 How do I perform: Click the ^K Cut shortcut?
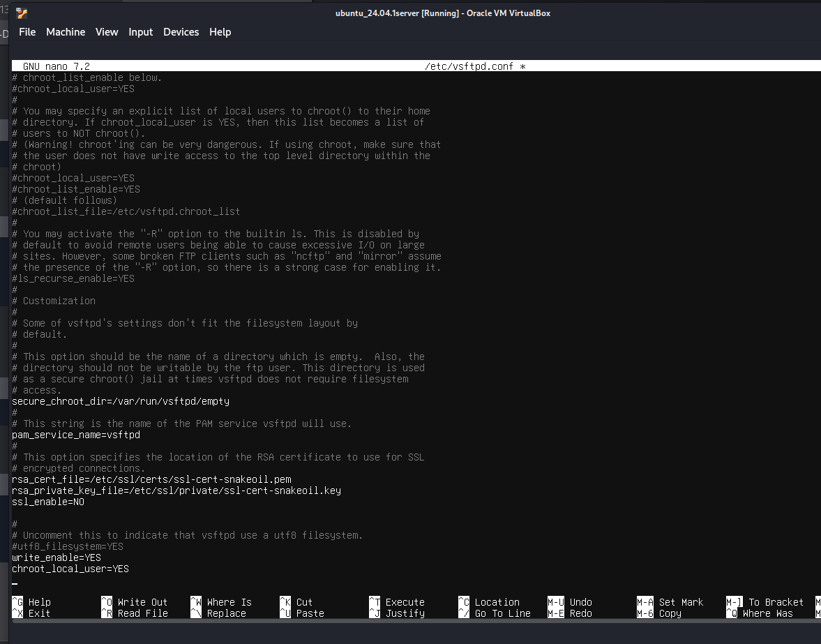[x=296, y=602]
